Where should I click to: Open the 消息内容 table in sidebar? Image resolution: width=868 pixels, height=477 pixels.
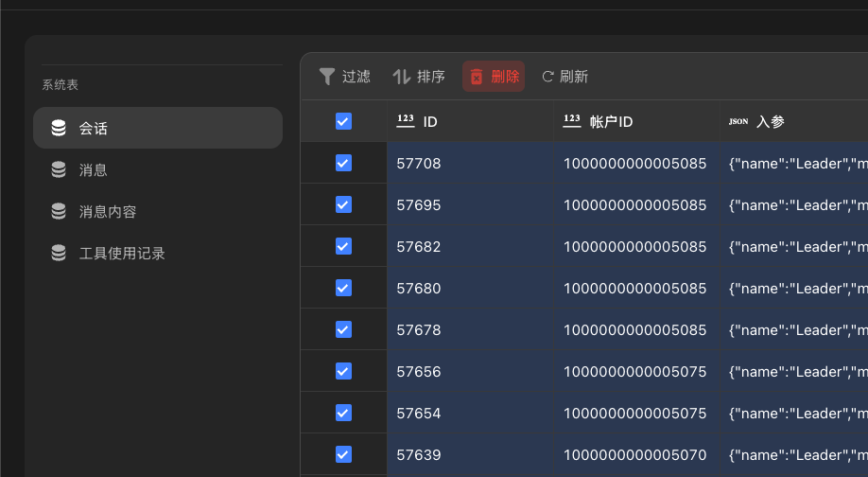[x=158, y=211]
